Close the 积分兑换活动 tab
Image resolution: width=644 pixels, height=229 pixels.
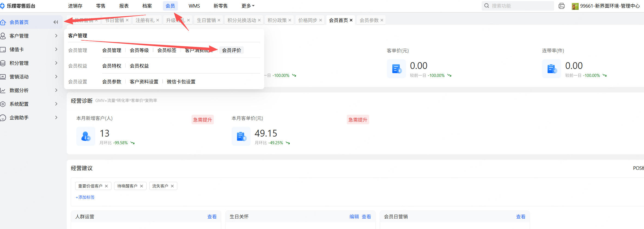pos(259,20)
